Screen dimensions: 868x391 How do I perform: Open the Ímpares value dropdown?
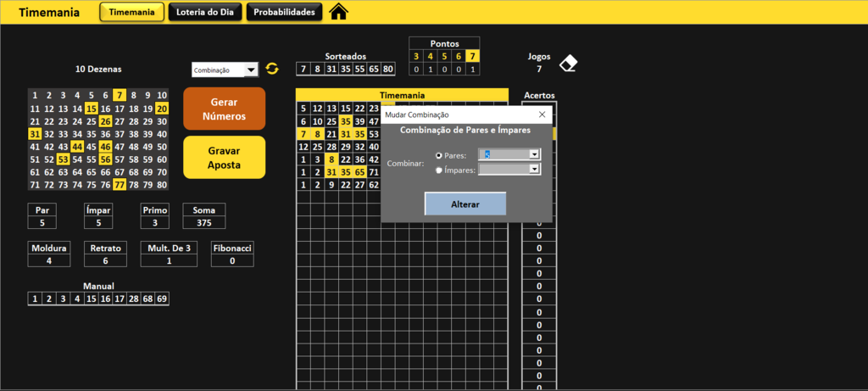pyautogui.click(x=534, y=170)
